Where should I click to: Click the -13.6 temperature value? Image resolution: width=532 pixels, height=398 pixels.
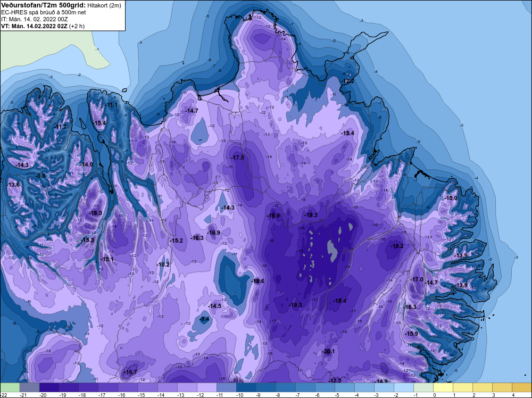(x=13, y=185)
